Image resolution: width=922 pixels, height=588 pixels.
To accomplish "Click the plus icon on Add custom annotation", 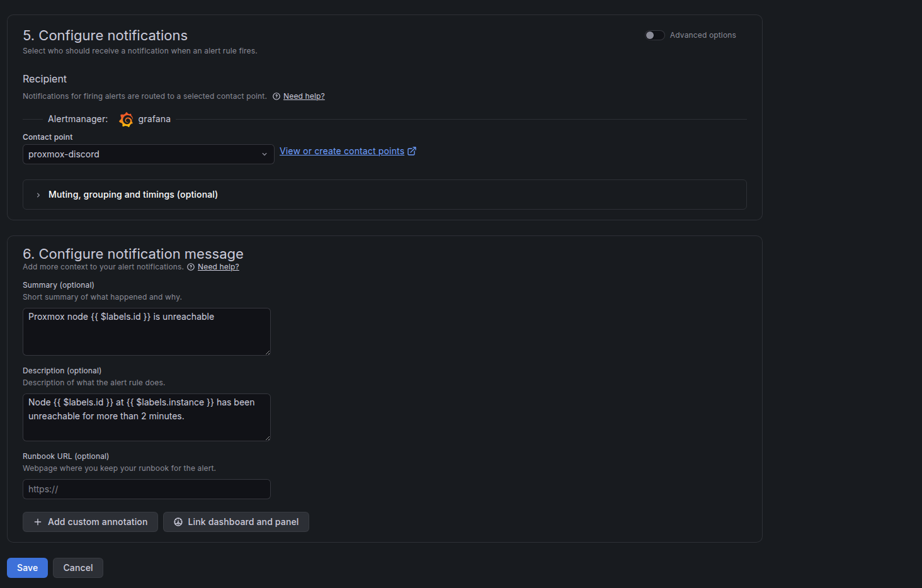I will tap(38, 522).
